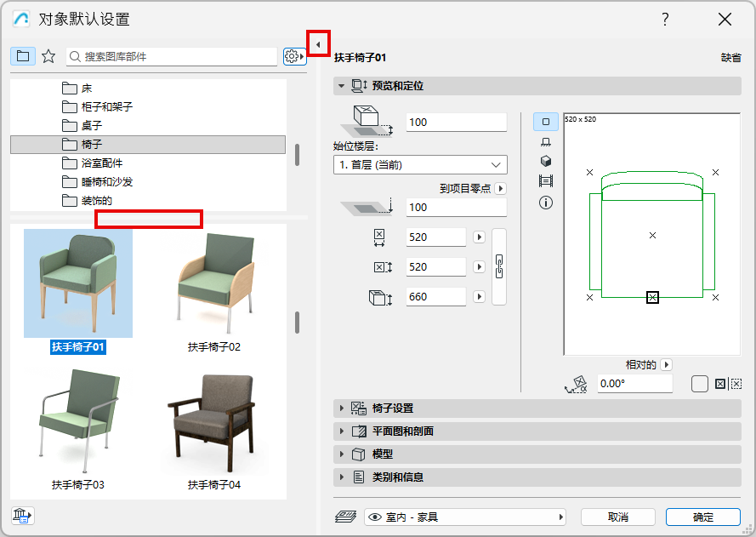Image resolution: width=756 pixels, height=537 pixels.
Task: Collapse the library browser panel arrow
Action: (318, 44)
